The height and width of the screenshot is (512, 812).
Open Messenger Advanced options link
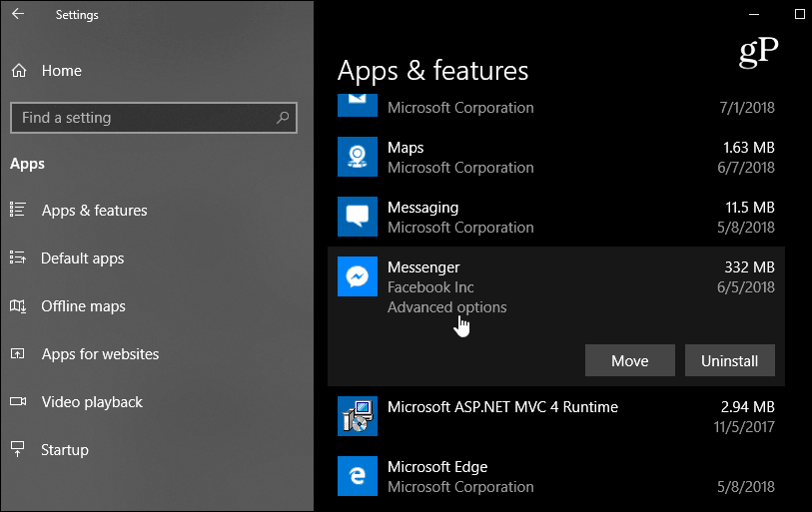point(446,307)
